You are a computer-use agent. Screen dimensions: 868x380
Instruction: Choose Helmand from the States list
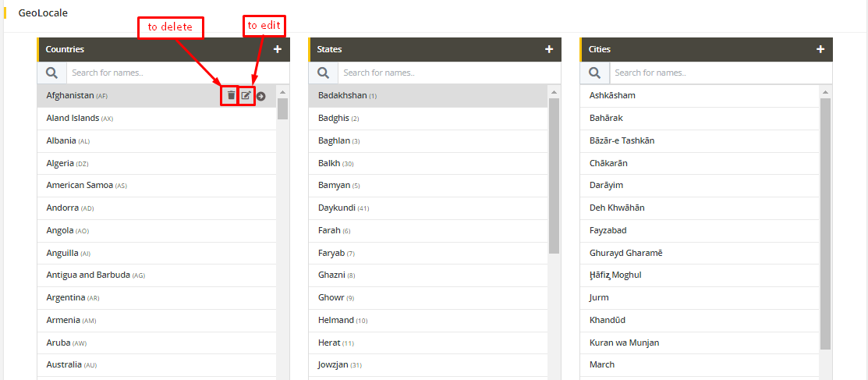[336, 320]
